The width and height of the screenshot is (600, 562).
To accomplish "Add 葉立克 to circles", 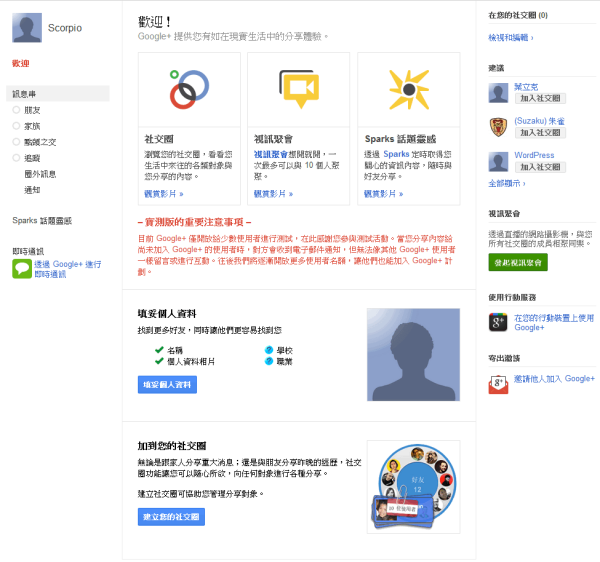I will click(540, 98).
